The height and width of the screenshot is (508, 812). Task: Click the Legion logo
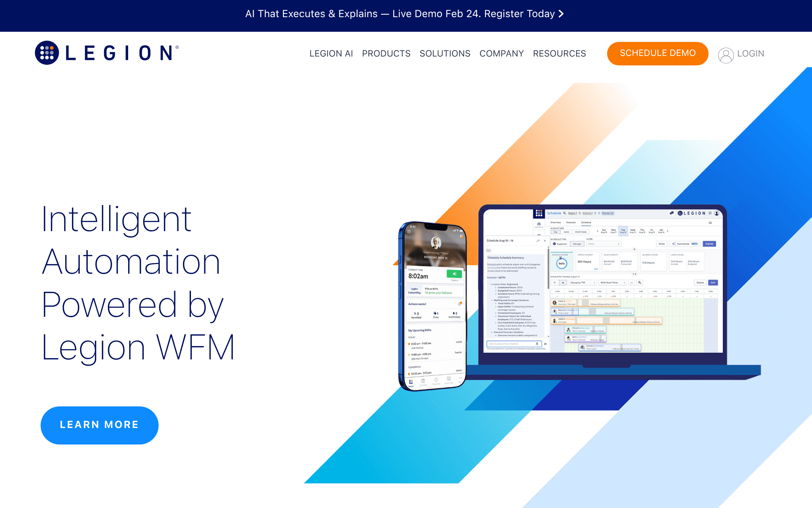click(107, 53)
